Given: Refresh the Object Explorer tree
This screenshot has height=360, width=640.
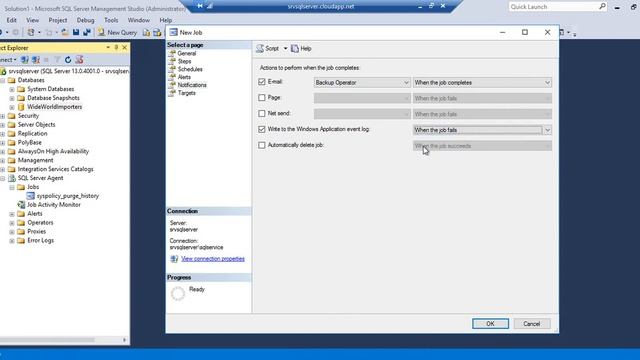Looking at the screenshot, I should (68, 60).
